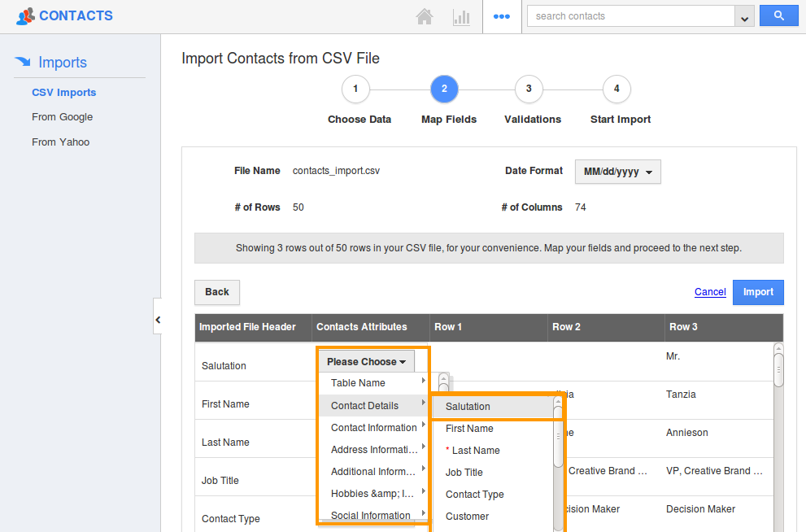
Task: Open the Date Format MM/dd/yyyy dropdown
Action: [x=618, y=172]
